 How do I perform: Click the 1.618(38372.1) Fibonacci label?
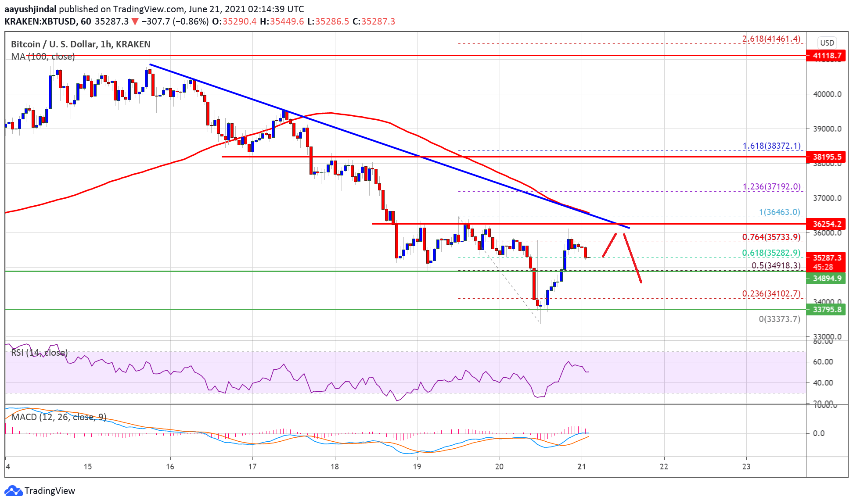(771, 146)
